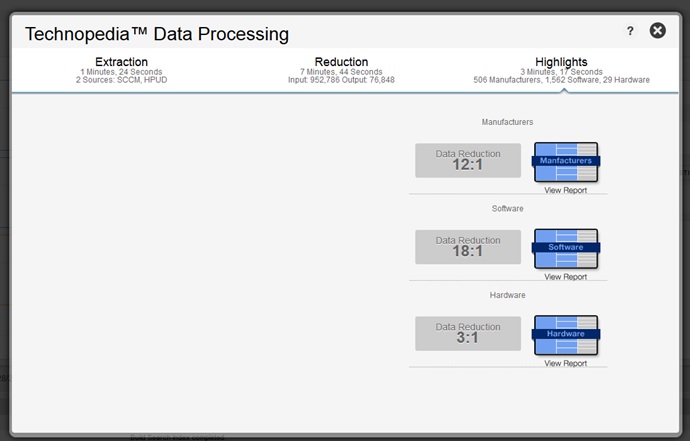Click the Software report icon
The height and width of the screenshot is (441, 690).
(x=566, y=248)
